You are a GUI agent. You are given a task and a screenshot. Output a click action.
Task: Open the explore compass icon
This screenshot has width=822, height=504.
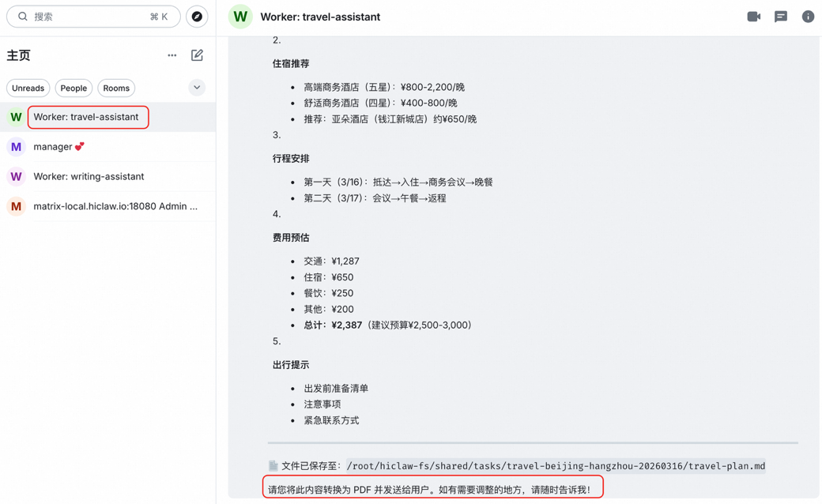(197, 17)
